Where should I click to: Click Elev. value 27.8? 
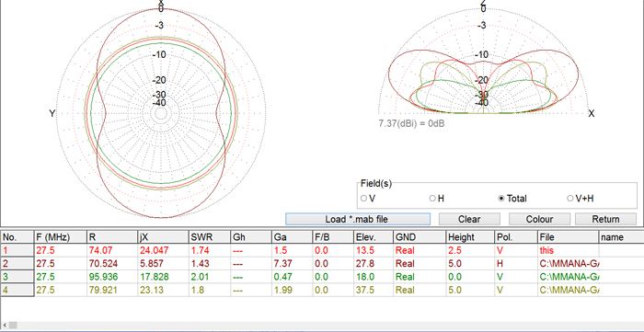[x=364, y=263]
